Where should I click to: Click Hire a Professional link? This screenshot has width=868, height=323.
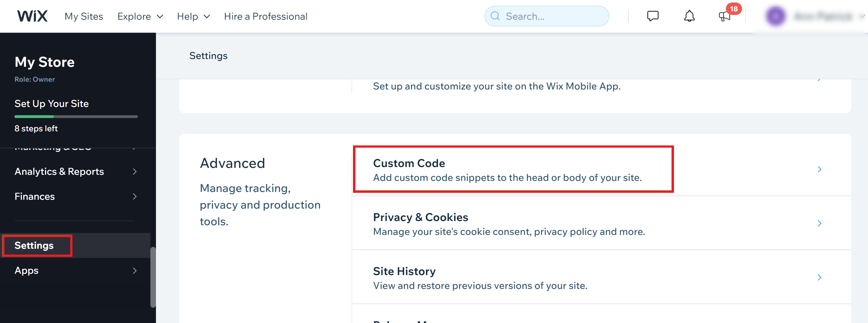point(266,16)
